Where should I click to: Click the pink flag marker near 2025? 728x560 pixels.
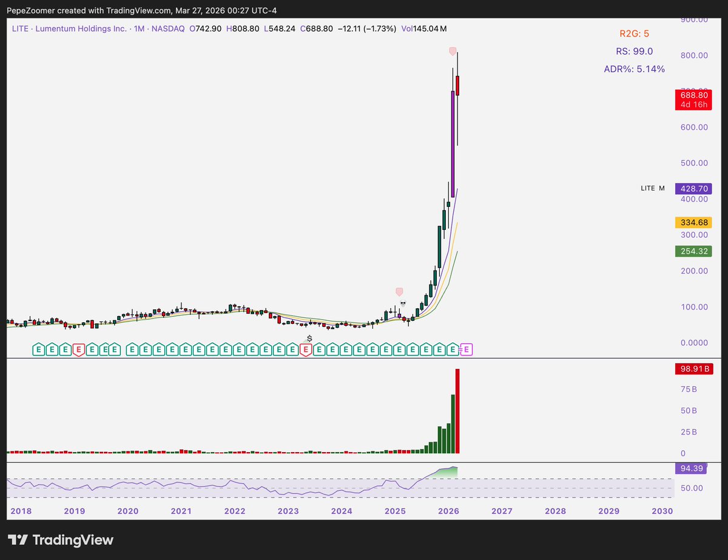399,292
